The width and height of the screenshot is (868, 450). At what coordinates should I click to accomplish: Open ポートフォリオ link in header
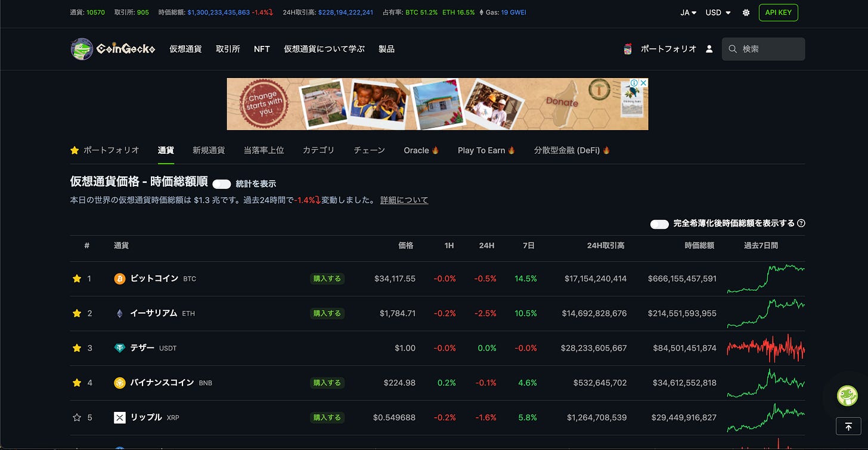point(668,49)
